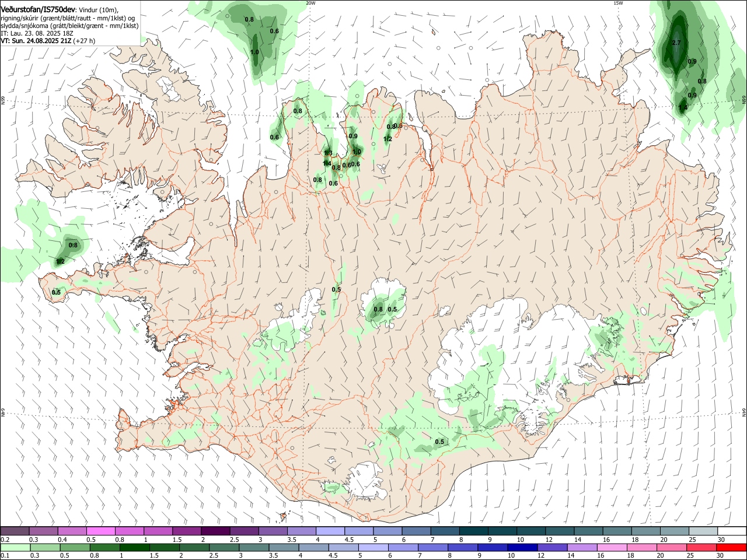Pick the palest green 0.1–0.3 swatch, bottom legend row

click(x=16, y=548)
